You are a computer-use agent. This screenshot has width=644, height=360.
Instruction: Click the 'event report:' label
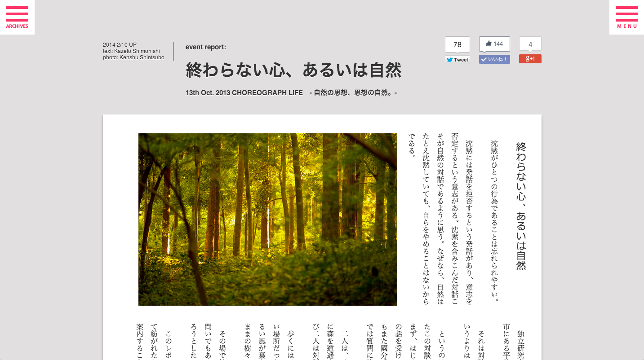(x=206, y=47)
